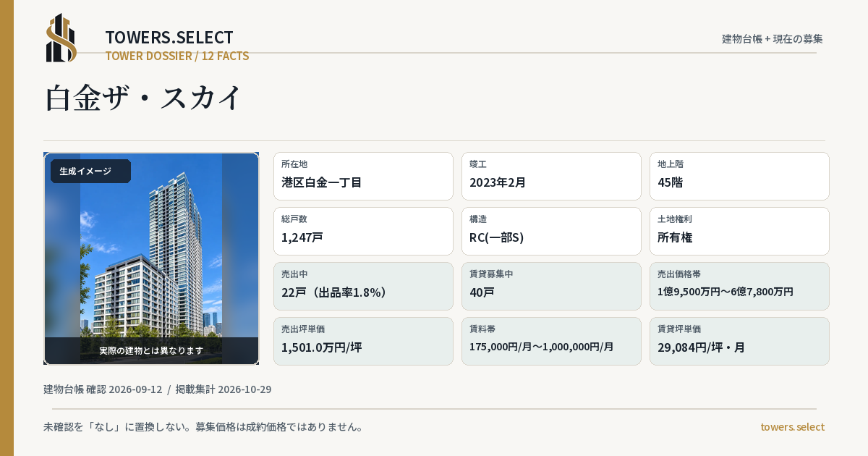This screenshot has height=456, width=868.
Task: Select the 売出中 22戸 card
Action: 363,286
